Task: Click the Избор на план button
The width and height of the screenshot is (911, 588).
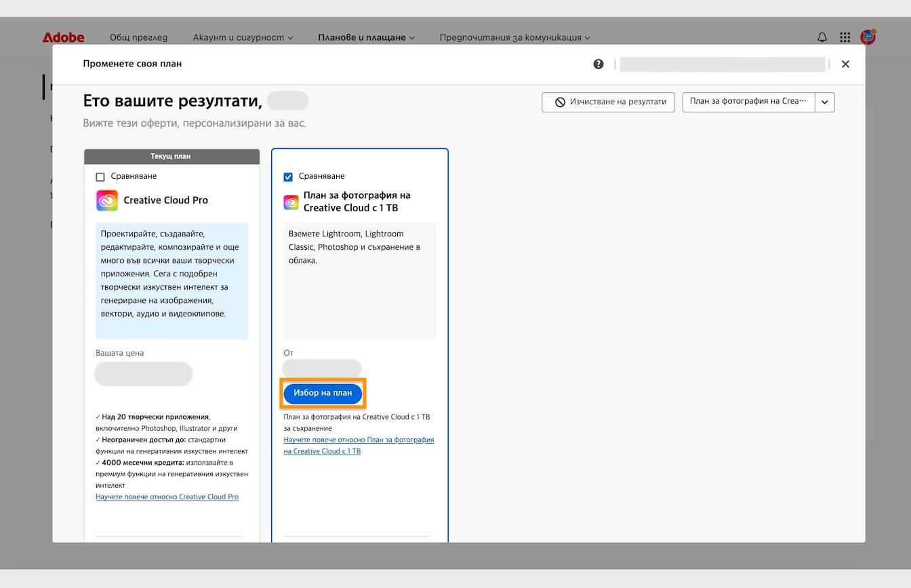Action: click(x=323, y=393)
